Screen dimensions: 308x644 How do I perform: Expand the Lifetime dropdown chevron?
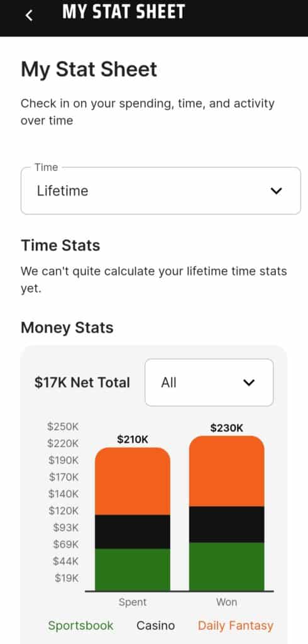pos(277,191)
